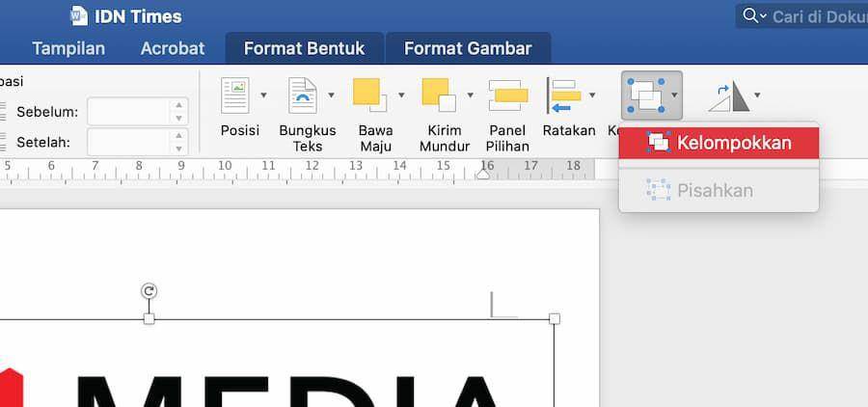868x407 pixels.
Task: Click the Bungkus Teks wrap text icon
Action: coord(303,95)
